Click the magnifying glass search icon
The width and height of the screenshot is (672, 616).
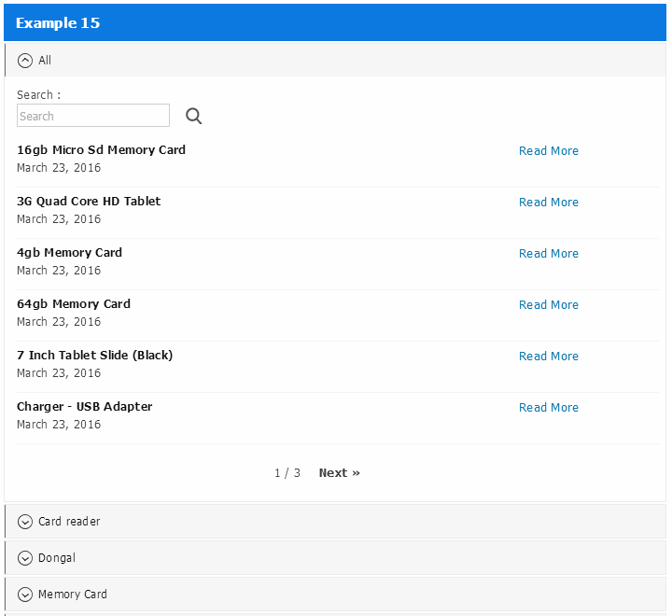click(193, 116)
